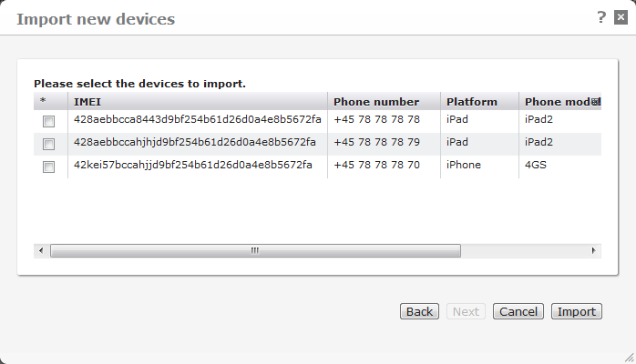Tick the checkbox for phone +45 78 78 78 79

[x=49, y=144]
